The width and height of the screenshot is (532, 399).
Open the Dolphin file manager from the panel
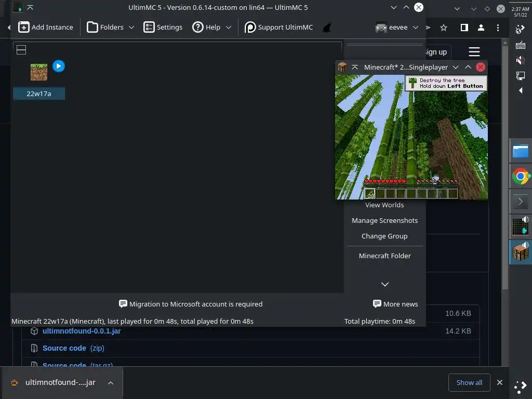pyautogui.click(x=521, y=151)
